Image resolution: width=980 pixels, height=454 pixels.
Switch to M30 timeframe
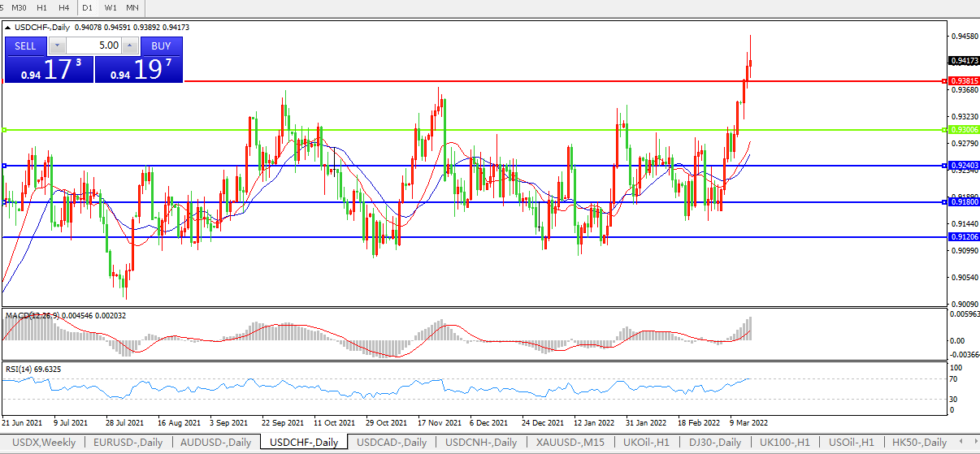click(19, 7)
